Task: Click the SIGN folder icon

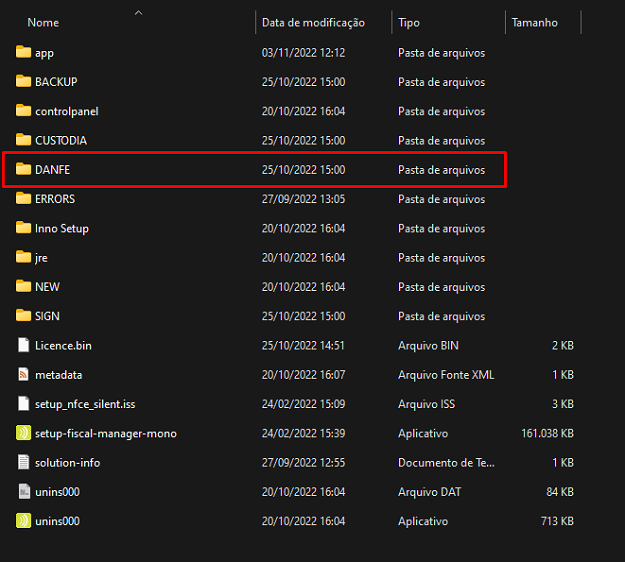Action: 23,315
